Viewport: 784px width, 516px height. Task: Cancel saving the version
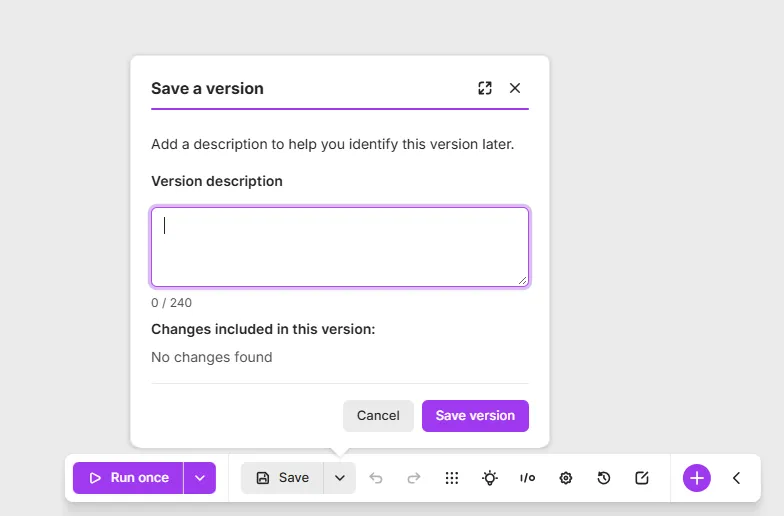pyautogui.click(x=378, y=416)
